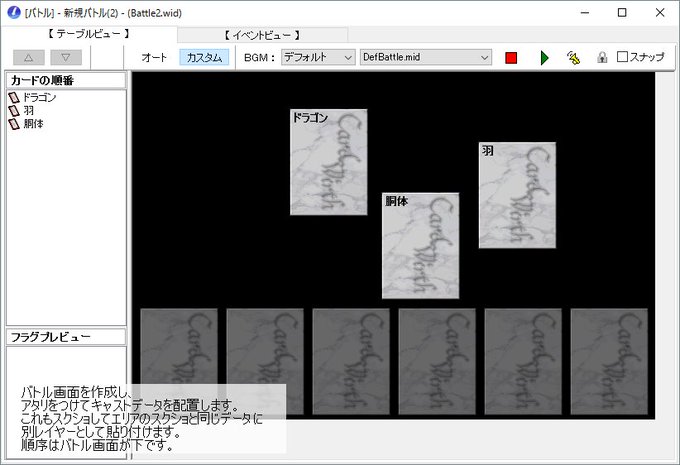The image size is (680, 465).
Task: Select ドラゴン in card order list
Action: pyautogui.click(x=39, y=98)
